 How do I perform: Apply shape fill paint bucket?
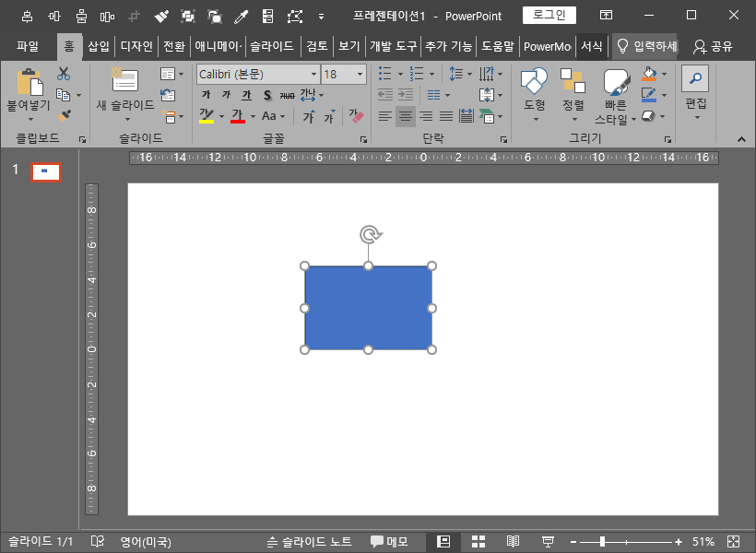pyautogui.click(x=649, y=74)
